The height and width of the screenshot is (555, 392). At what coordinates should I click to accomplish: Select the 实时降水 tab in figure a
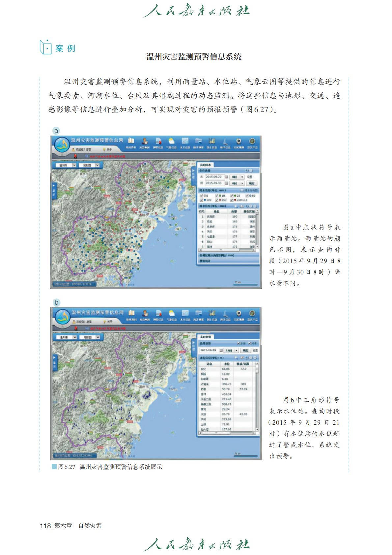[206, 165]
